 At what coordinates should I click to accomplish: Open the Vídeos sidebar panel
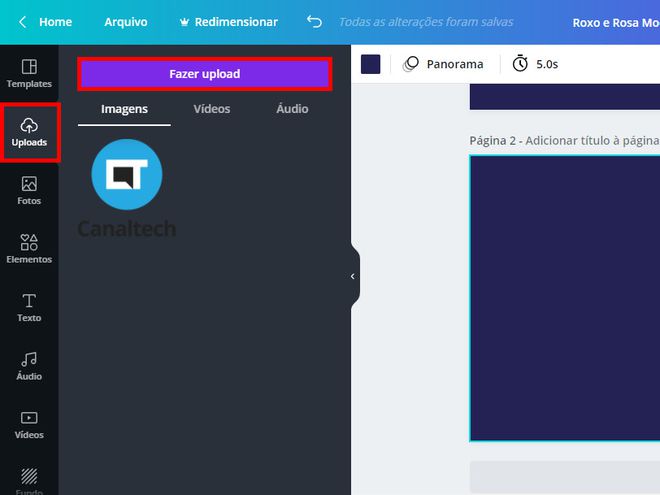(29, 425)
